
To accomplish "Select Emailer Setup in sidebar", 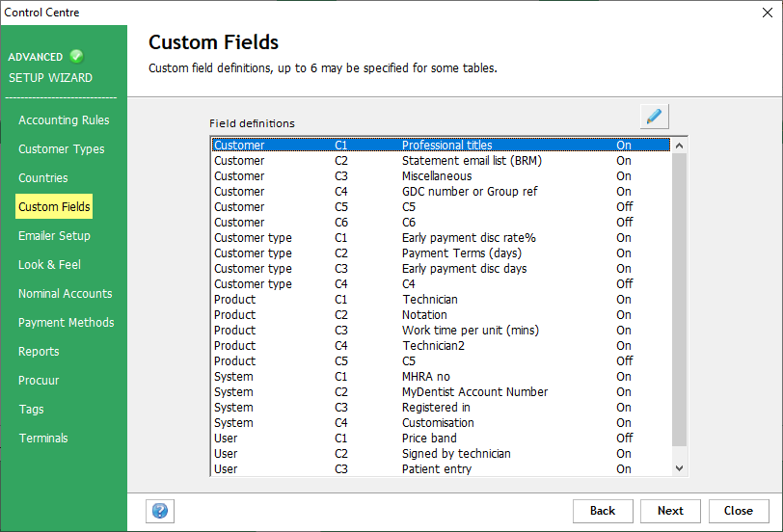I will (54, 236).
